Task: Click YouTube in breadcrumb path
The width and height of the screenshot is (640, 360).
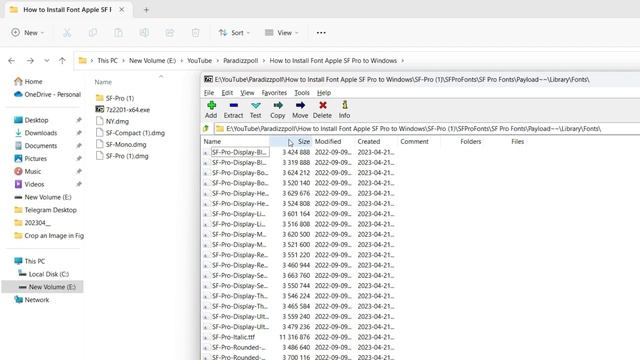Action: (x=200, y=60)
